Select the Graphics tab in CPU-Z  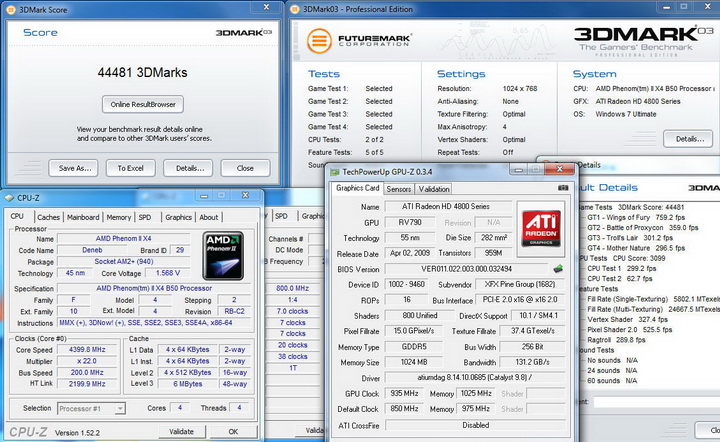[x=178, y=217]
